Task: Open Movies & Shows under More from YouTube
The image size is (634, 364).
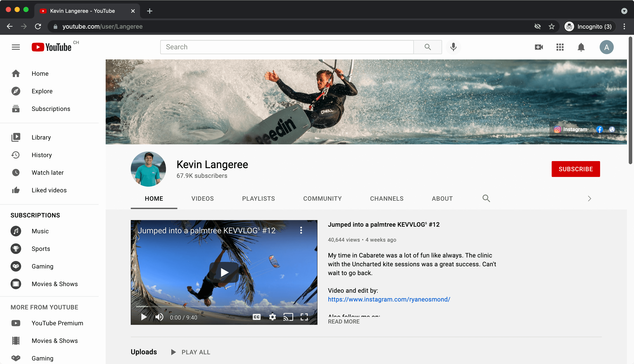Action: pyautogui.click(x=50, y=341)
